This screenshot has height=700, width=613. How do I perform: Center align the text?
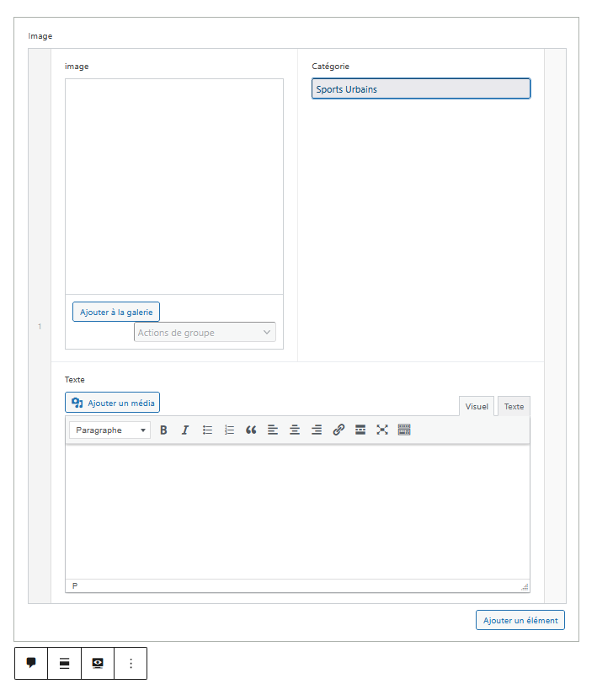(295, 430)
